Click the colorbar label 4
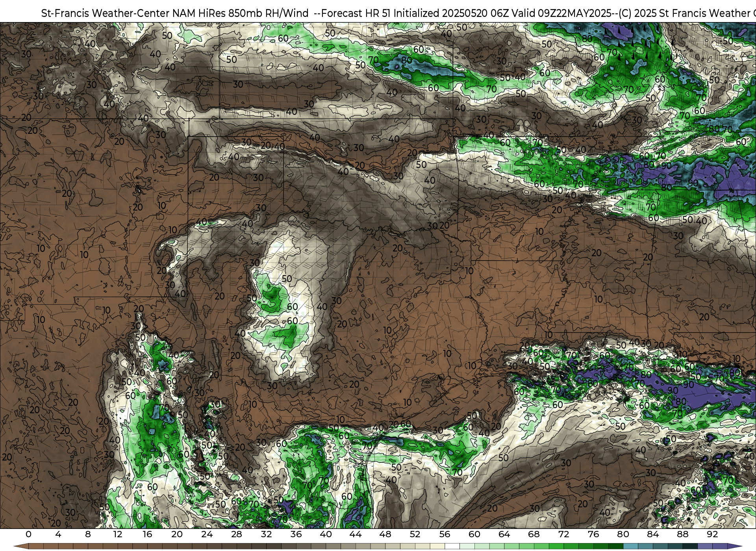Viewport: 756px width, 551px height. pyautogui.click(x=58, y=534)
